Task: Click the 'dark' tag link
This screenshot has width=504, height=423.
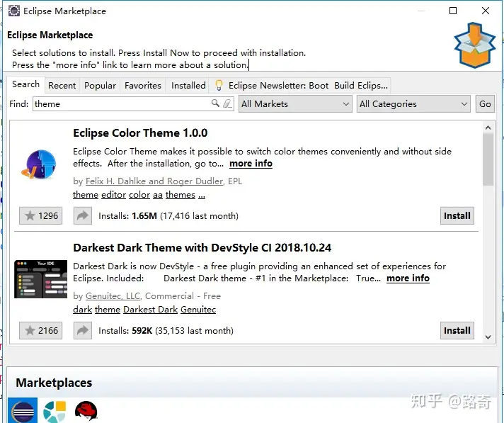Action: click(83, 310)
